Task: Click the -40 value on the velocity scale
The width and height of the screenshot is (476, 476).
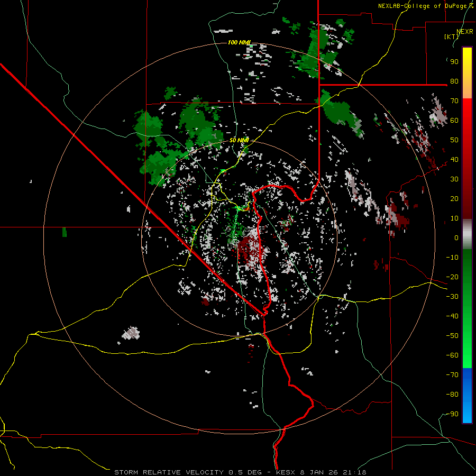Action: pos(452,316)
